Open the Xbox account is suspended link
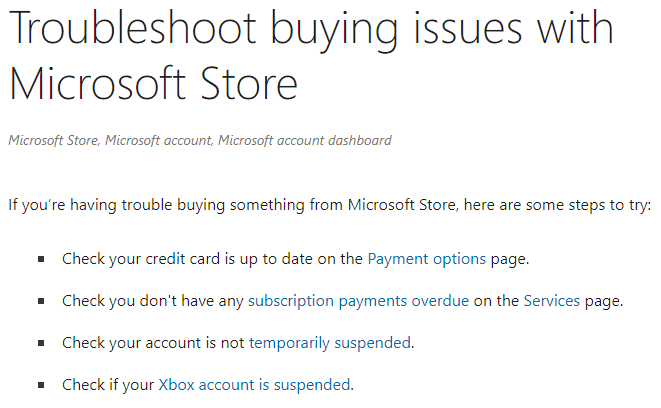Screen dimensions: 661x408 coord(254,385)
